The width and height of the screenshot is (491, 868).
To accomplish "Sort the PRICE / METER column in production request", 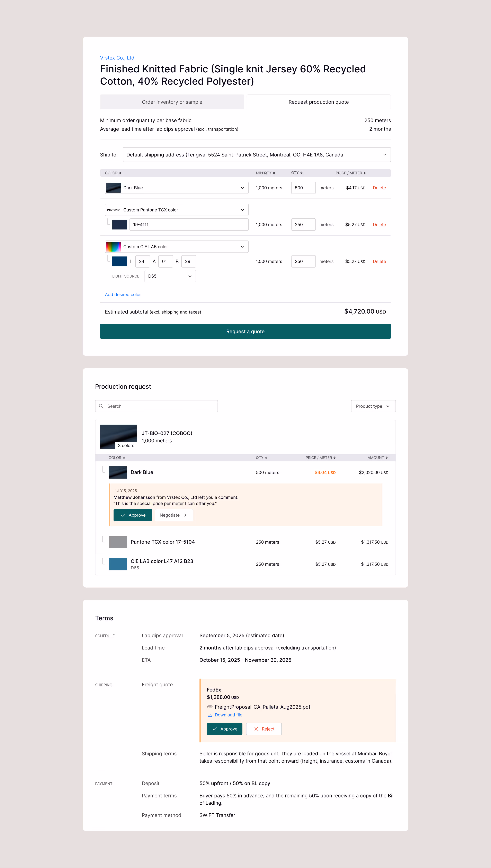I will pyautogui.click(x=320, y=458).
